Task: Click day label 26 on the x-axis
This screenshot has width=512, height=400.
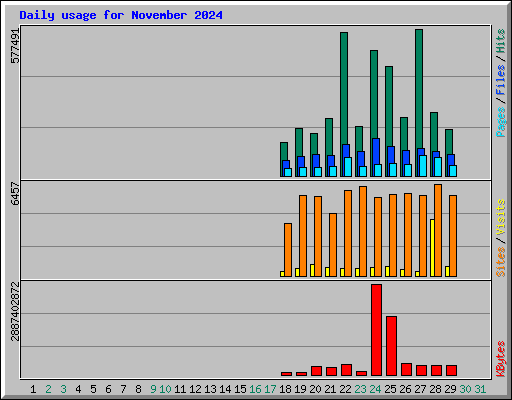Action: [x=405, y=389]
